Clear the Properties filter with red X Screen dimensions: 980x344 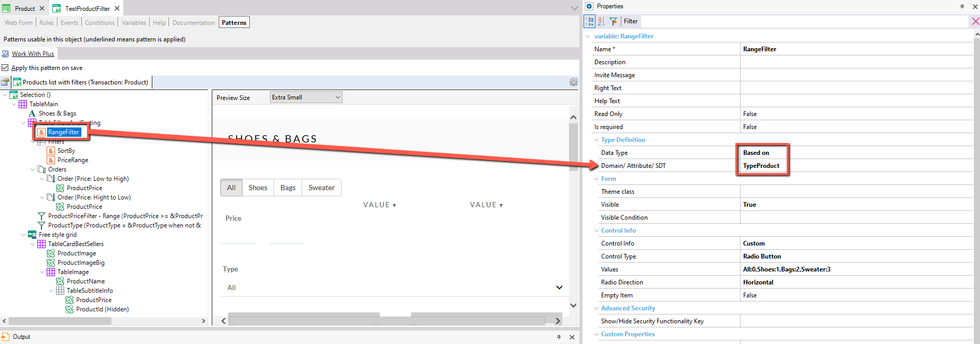tap(975, 21)
